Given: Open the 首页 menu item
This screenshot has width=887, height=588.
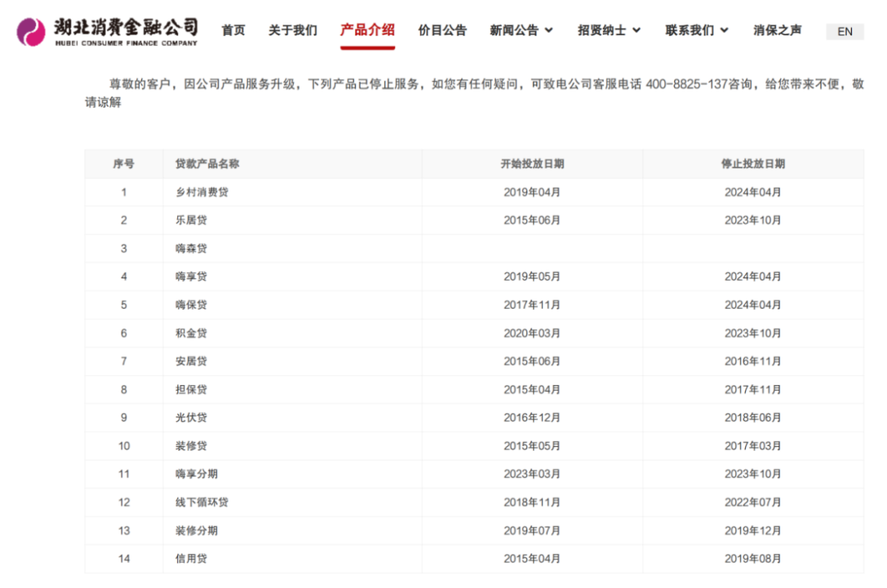Looking at the screenshot, I should pos(233,30).
